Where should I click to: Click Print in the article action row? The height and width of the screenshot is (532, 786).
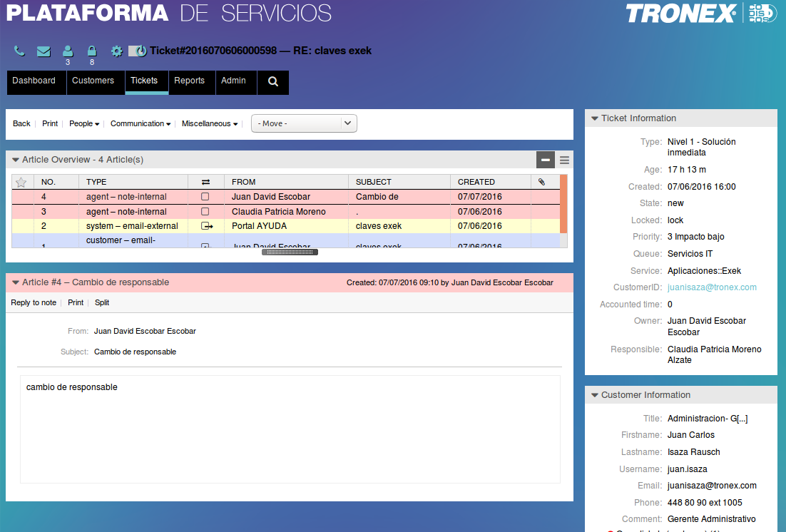point(76,303)
